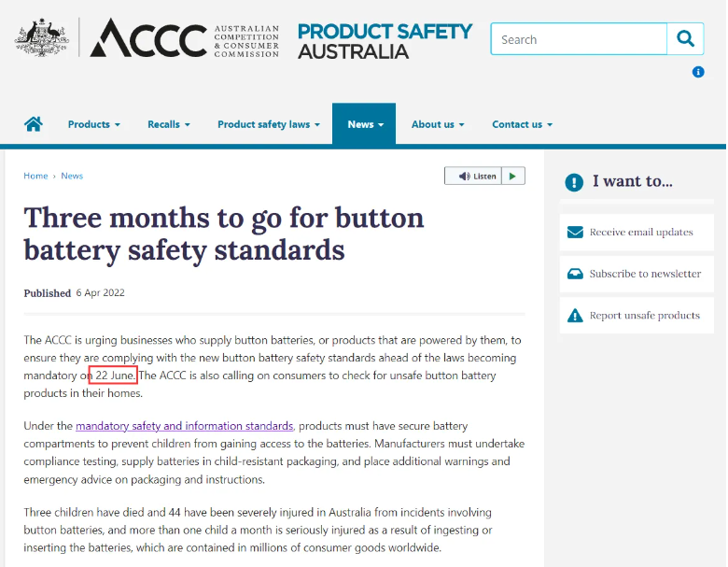The height and width of the screenshot is (567, 728).
Task: Click the magnifying glass search icon
Action: [x=685, y=38]
